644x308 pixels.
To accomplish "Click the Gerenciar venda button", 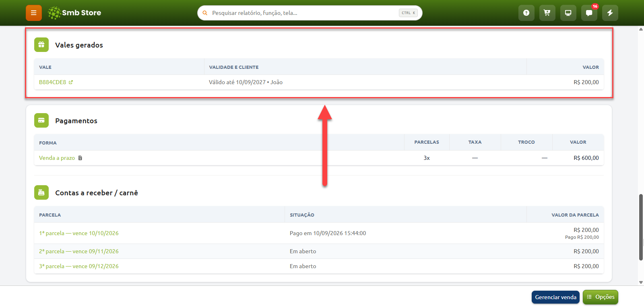I will (x=555, y=297).
